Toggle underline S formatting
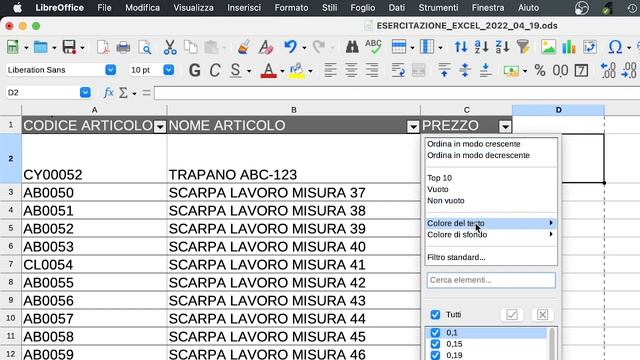This screenshot has width=640, height=360. [235, 71]
